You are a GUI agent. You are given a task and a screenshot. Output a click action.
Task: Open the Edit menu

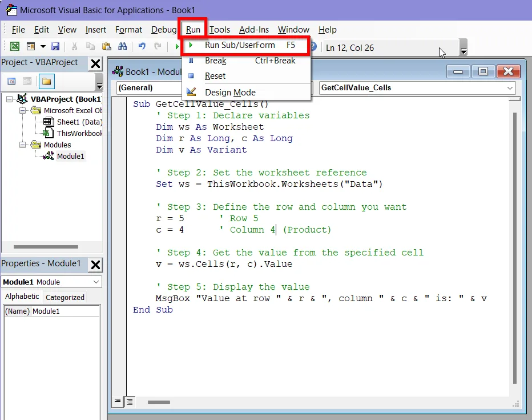(42, 30)
